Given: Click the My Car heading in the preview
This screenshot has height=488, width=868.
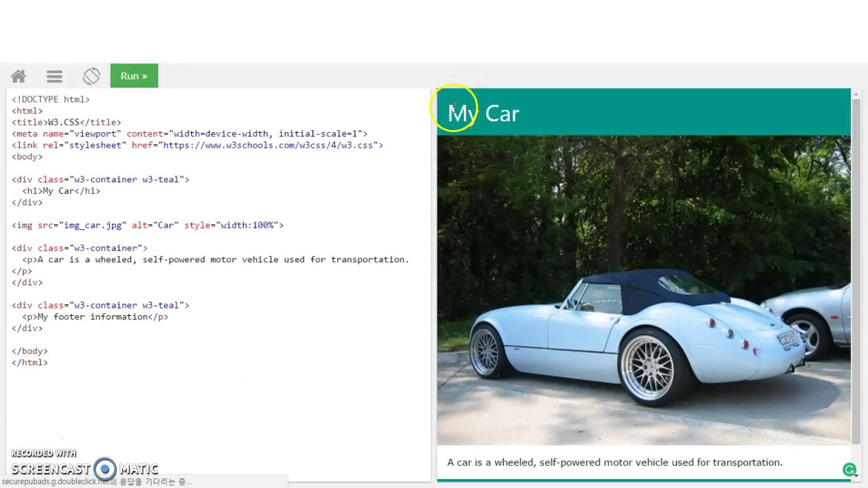Looking at the screenshot, I should (x=484, y=113).
